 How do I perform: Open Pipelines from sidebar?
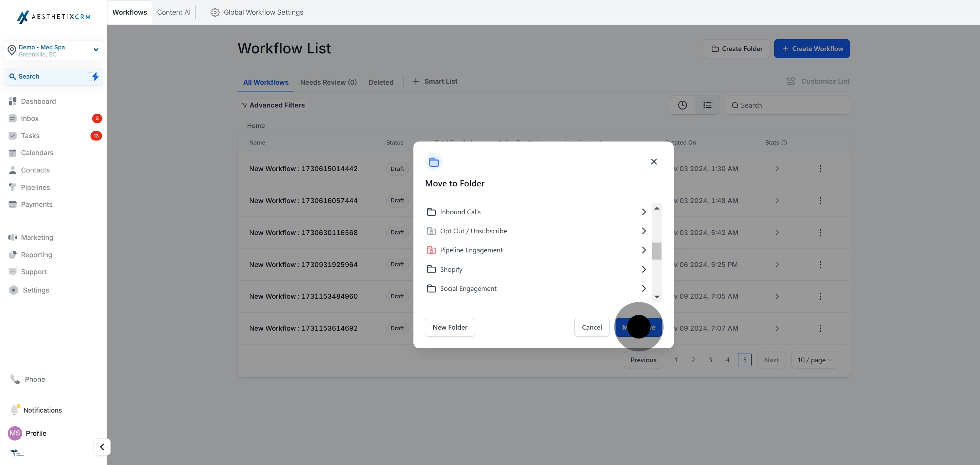click(x=35, y=187)
